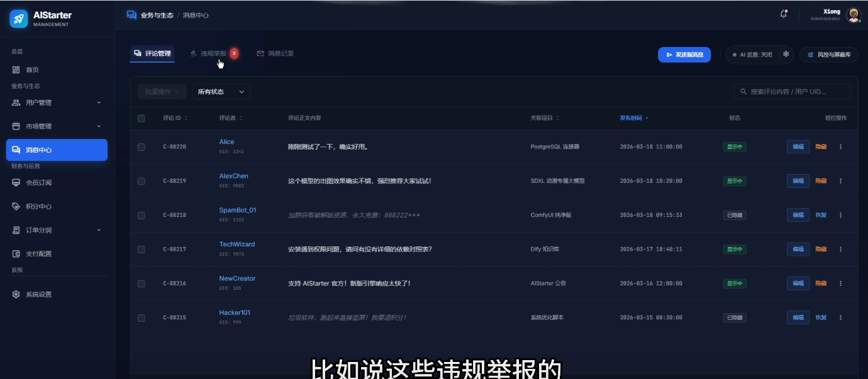
Task: Click the AI settings gear beside AI 巡查
Action: (786, 55)
